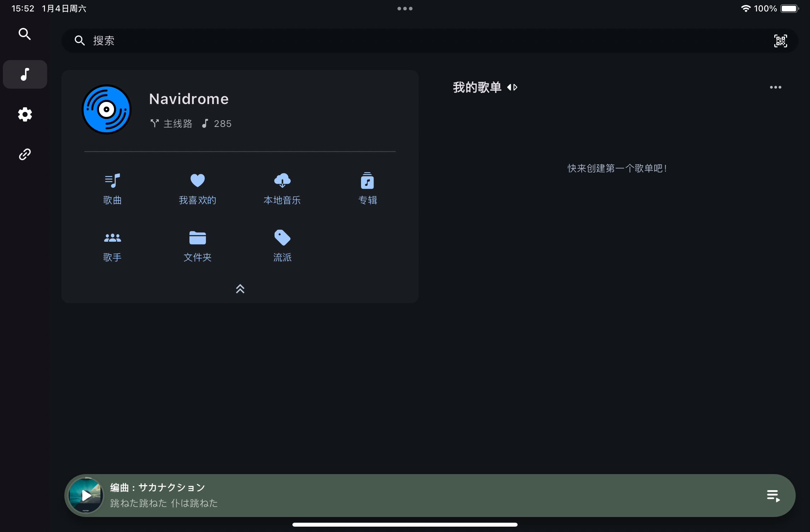Open the QR code scanner in search bar
810x532 pixels.
[781, 40]
